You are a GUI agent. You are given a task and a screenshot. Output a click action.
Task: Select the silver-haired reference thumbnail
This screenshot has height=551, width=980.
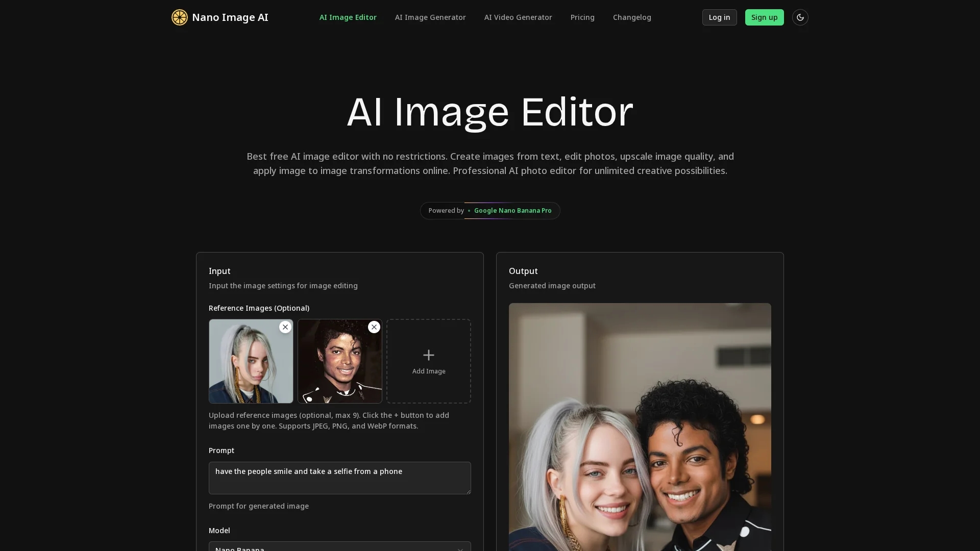pyautogui.click(x=251, y=361)
